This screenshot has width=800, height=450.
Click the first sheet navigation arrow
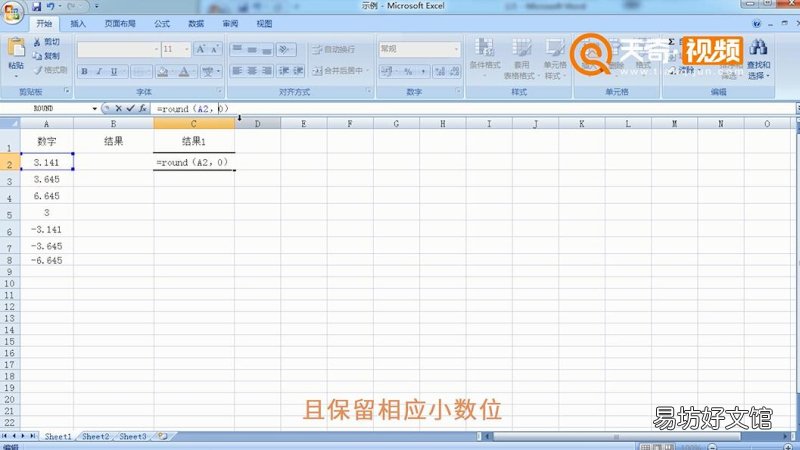5,436
